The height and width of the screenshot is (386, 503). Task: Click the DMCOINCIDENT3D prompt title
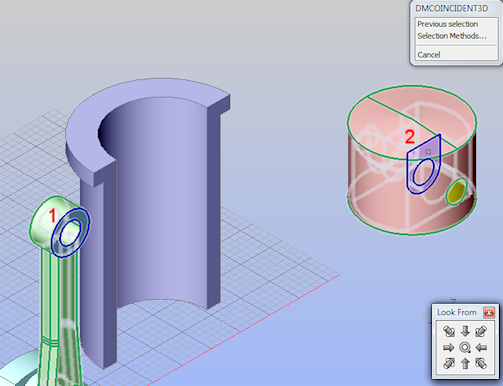(x=452, y=8)
